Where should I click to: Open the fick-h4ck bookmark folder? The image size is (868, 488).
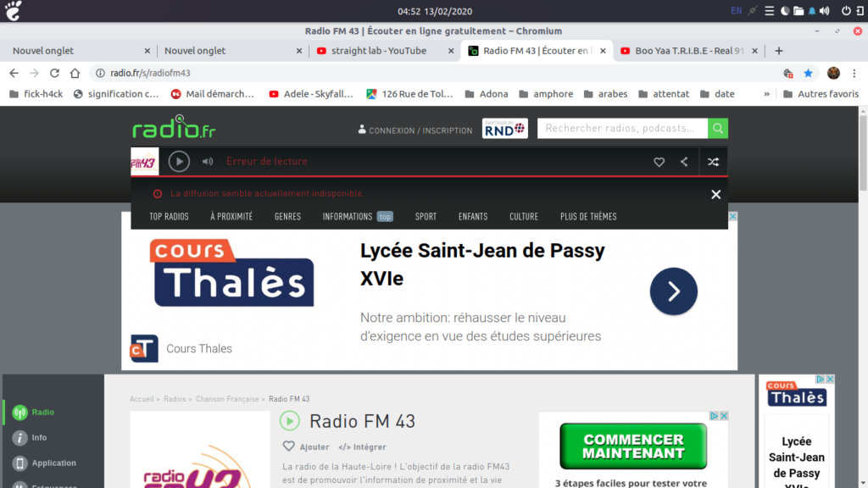point(36,94)
